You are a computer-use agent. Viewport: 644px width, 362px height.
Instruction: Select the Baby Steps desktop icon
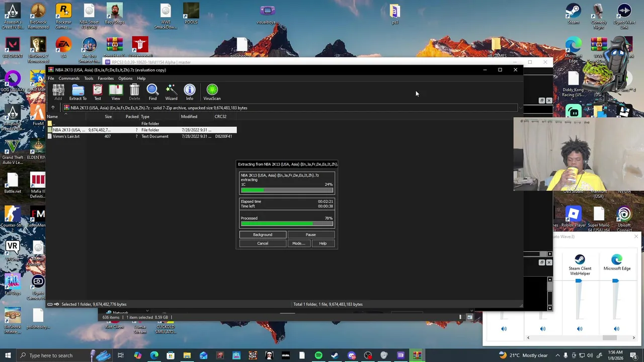[114, 15]
